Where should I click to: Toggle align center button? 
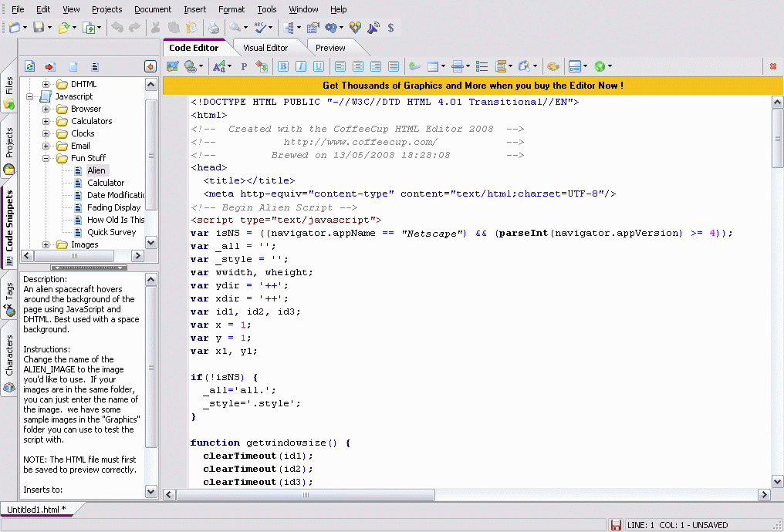pos(358,66)
